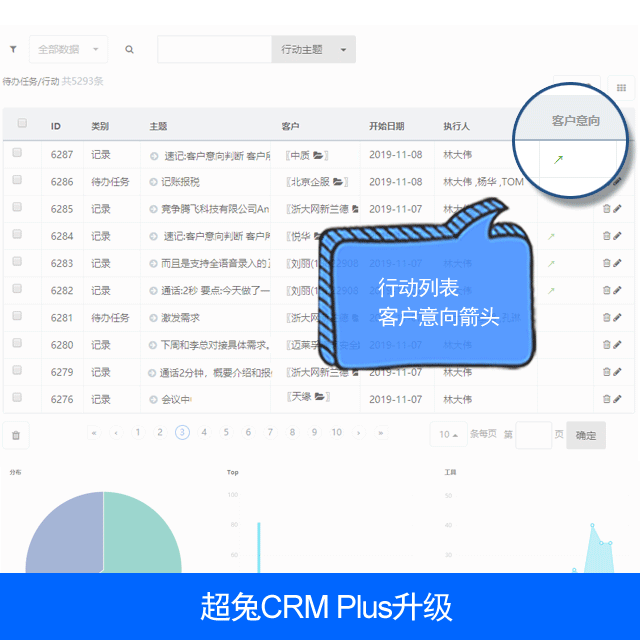Check the box for row 6287

[x=17, y=153]
